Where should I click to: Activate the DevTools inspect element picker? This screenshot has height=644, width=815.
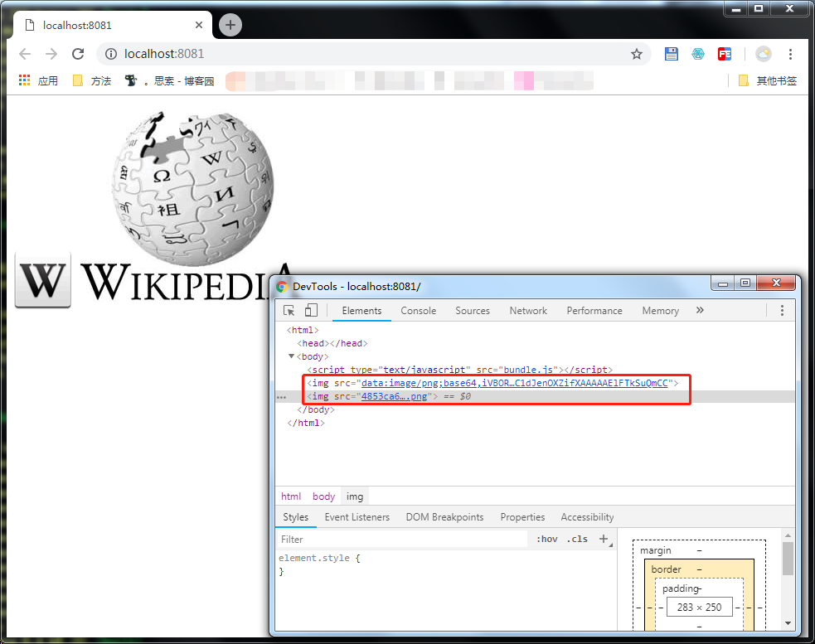[x=289, y=310]
